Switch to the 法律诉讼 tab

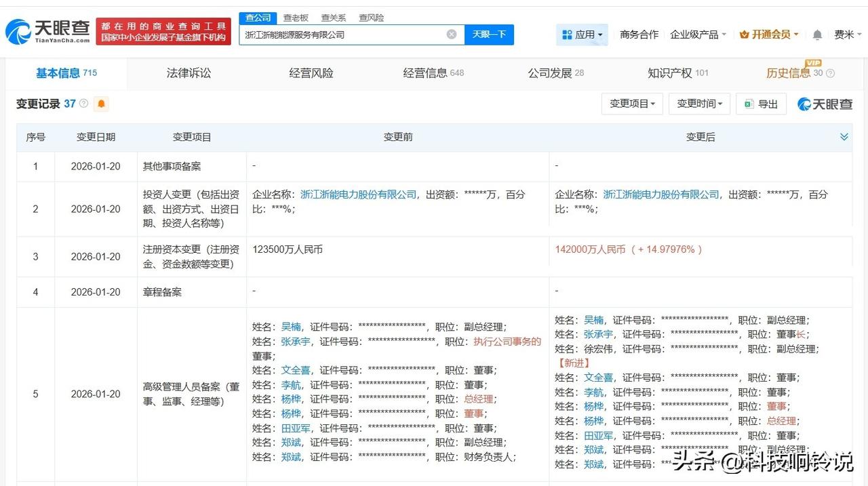(x=188, y=73)
